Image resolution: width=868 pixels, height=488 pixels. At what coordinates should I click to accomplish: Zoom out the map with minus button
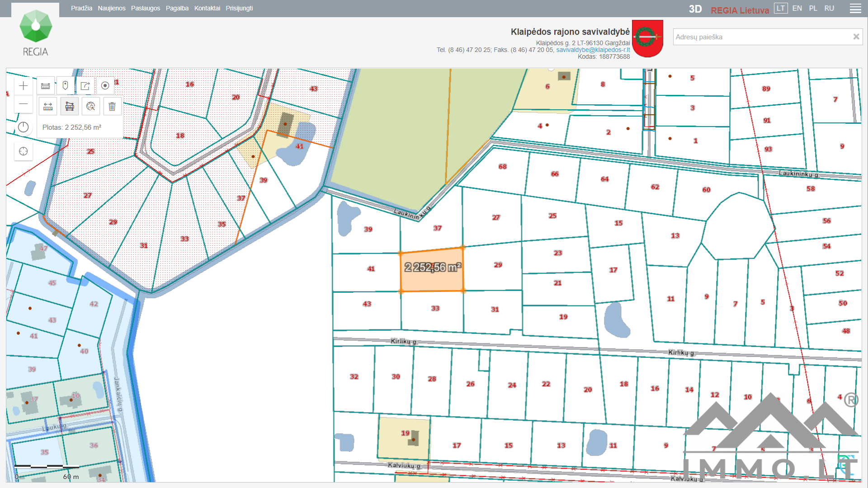click(x=24, y=104)
